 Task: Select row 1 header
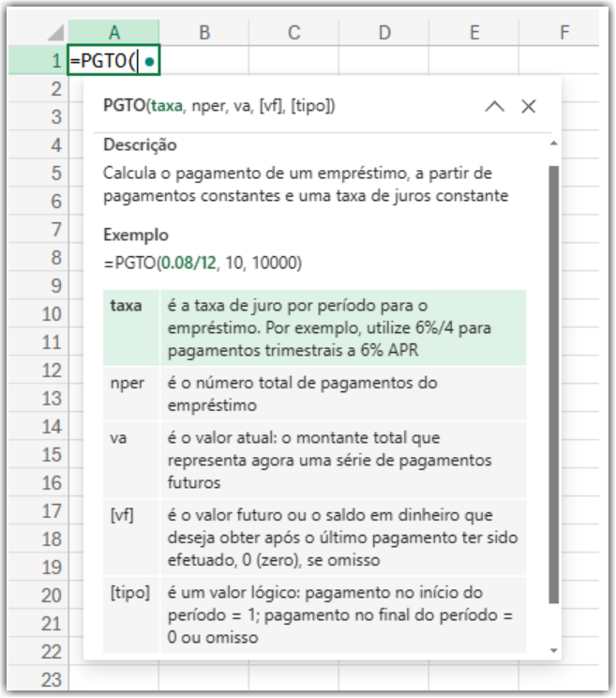[38, 61]
